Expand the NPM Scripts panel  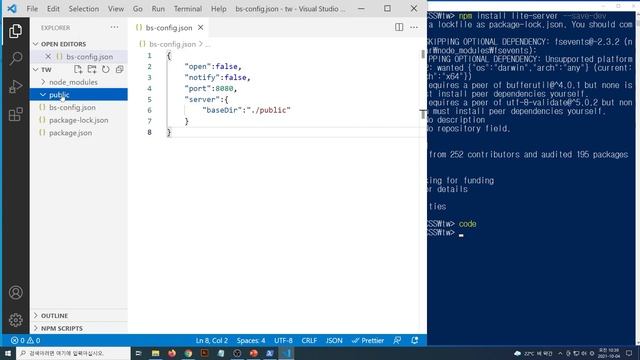[x=79, y=328]
